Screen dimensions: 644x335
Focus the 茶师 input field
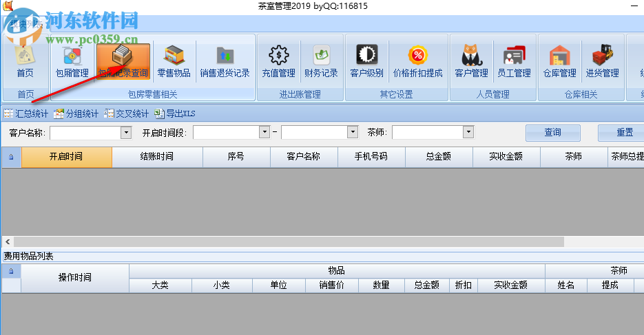pyautogui.click(x=428, y=132)
